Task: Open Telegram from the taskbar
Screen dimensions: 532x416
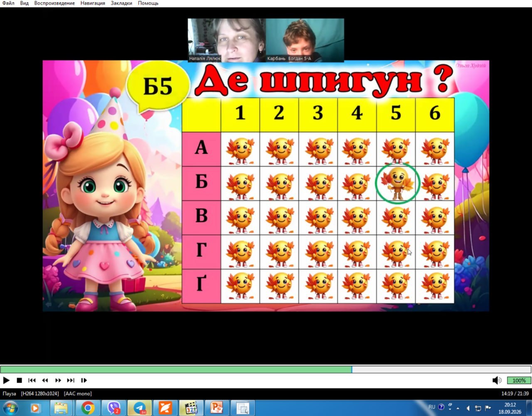Action: [x=140, y=408]
